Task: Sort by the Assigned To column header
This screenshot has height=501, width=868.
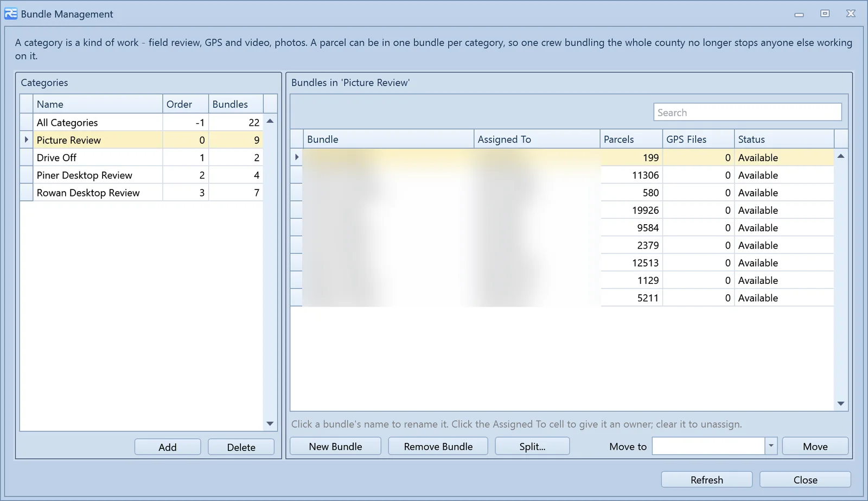Action: click(537, 139)
